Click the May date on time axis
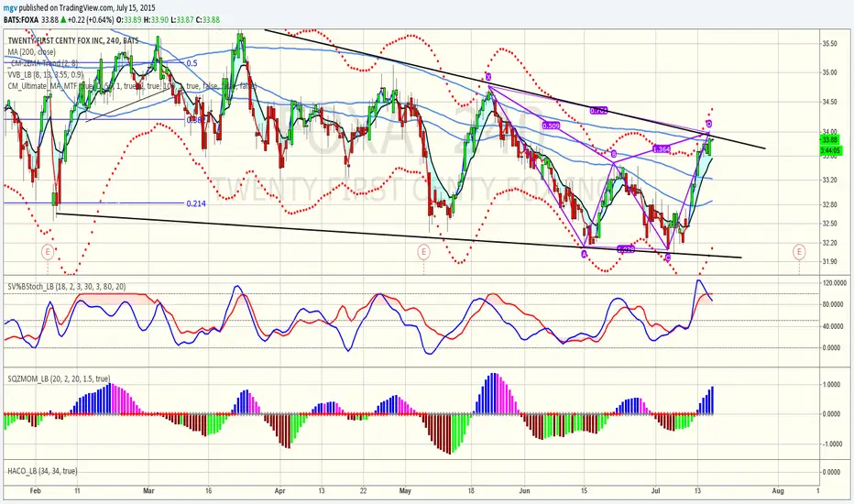 click(405, 491)
